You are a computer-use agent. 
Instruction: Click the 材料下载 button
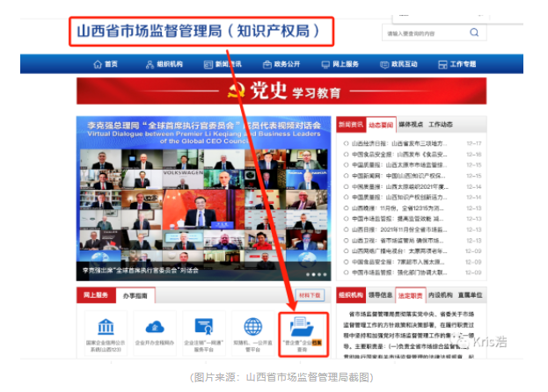pyautogui.click(x=311, y=295)
